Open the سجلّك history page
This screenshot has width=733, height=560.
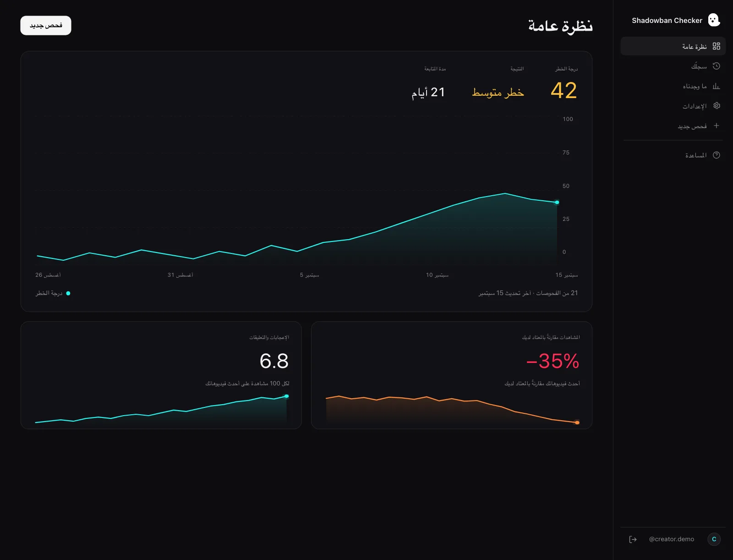pyautogui.click(x=673, y=66)
